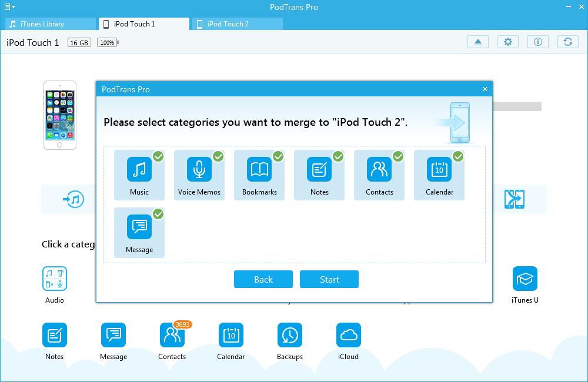Screen dimensions: 588x382
Task: Click the iPod Touch 1 device name heading
Action: coord(32,43)
